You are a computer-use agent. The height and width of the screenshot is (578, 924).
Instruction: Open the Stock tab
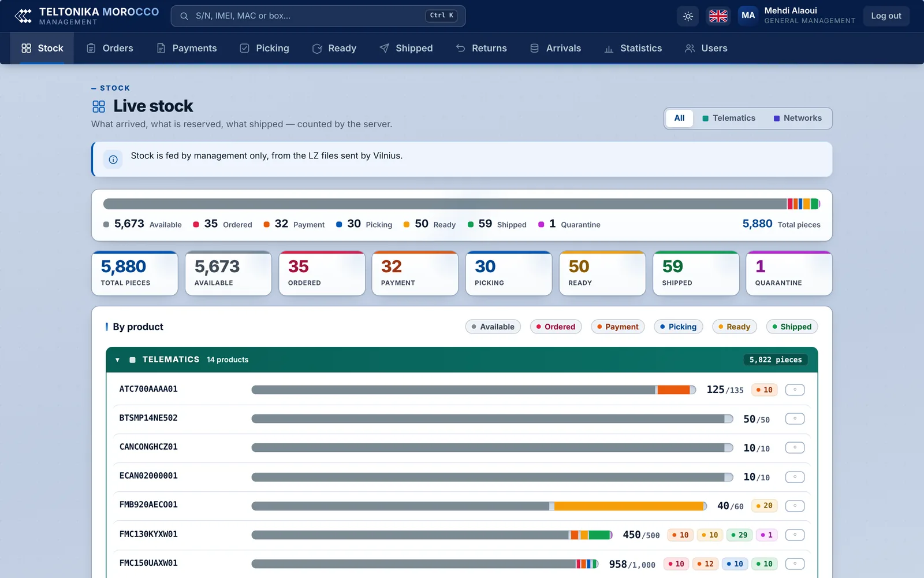click(x=42, y=49)
